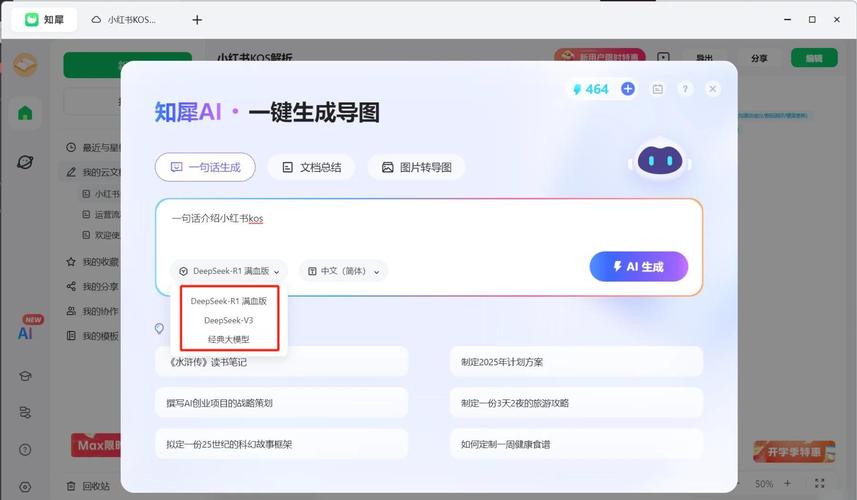Switch to the 知犀 home tab
Screen dimensions: 857x500
pos(44,20)
